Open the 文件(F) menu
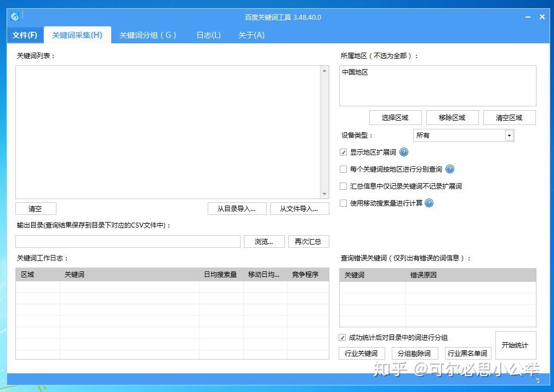 [25, 35]
